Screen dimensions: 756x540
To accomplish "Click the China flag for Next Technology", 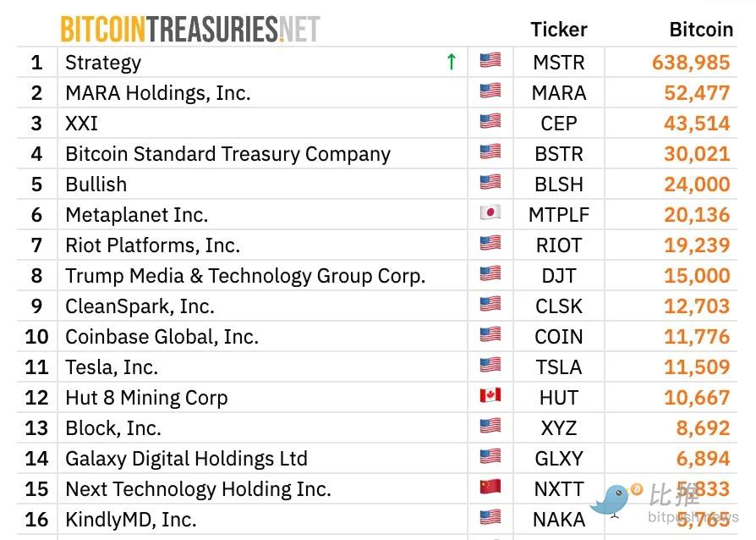I will (x=490, y=488).
